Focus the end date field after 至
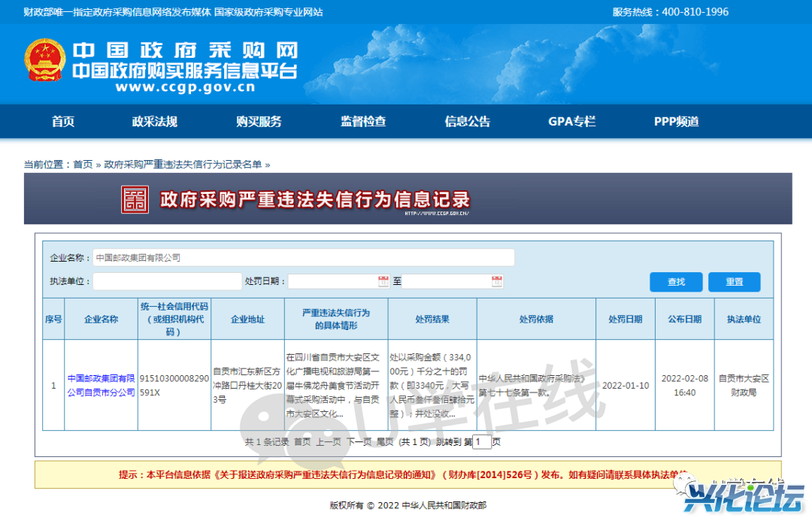Screen dimensions: 812x524 coord(452,281)
